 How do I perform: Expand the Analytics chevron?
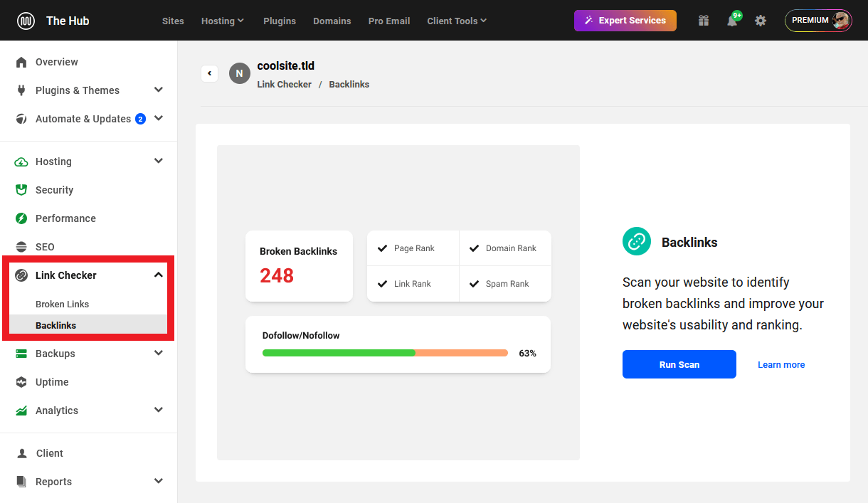tap(159, 410)
